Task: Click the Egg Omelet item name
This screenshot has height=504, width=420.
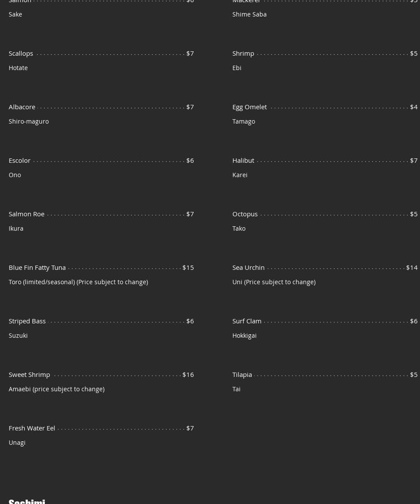Action: point(249,107)
